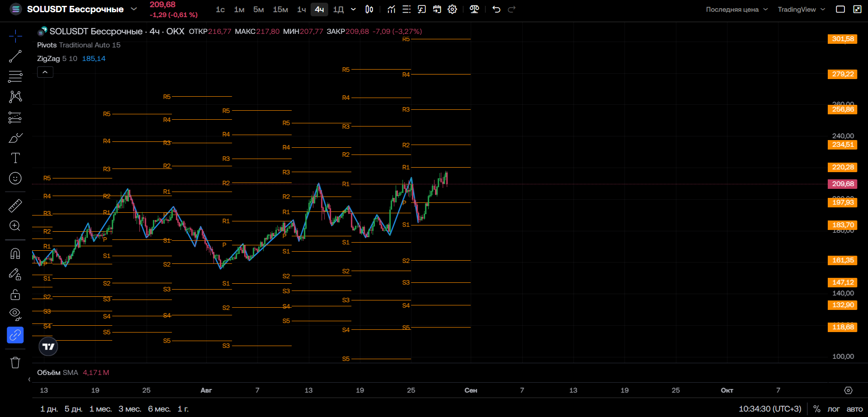868x417 pixels.
Task: Open chart settings gear icon
Action: click(452, 9)
